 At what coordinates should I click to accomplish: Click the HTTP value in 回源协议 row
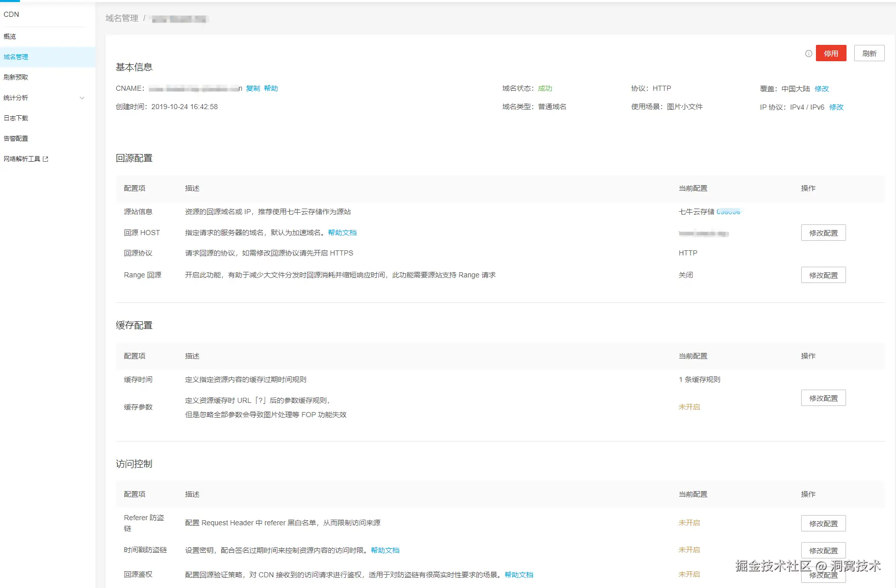point(688,253)
